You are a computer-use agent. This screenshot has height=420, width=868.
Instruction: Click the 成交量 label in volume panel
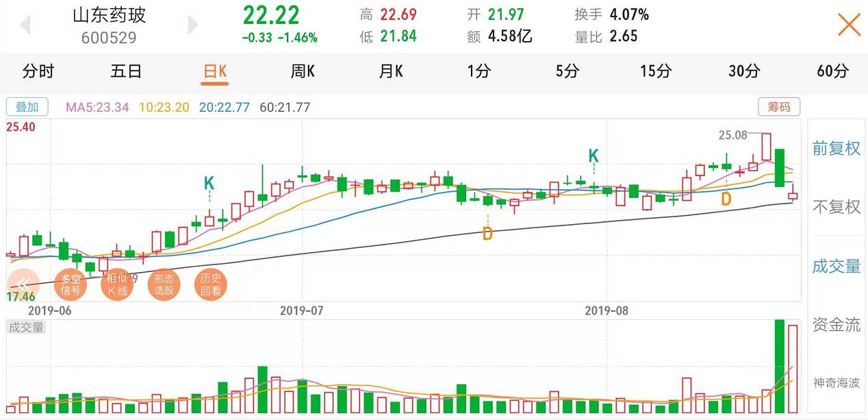point(26,328)
